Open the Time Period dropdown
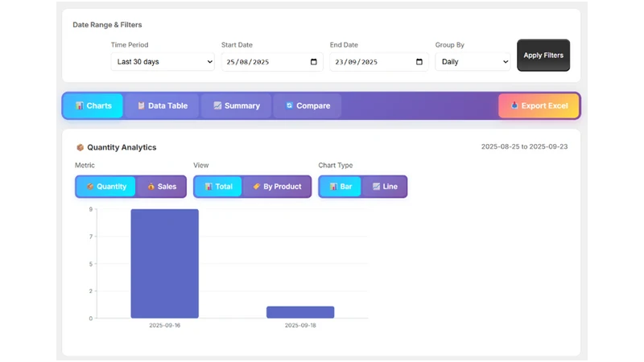This screenshot has width=644, height=362. point(163,62)
